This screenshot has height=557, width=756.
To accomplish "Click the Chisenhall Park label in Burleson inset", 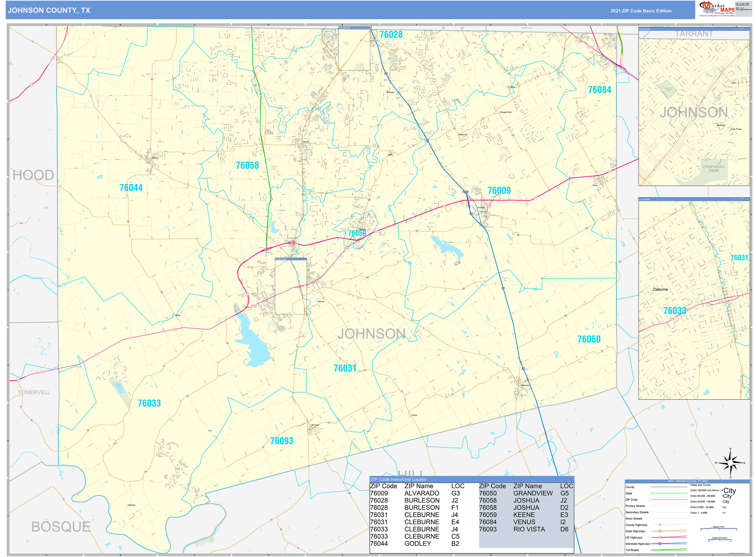I will point(714,169).
